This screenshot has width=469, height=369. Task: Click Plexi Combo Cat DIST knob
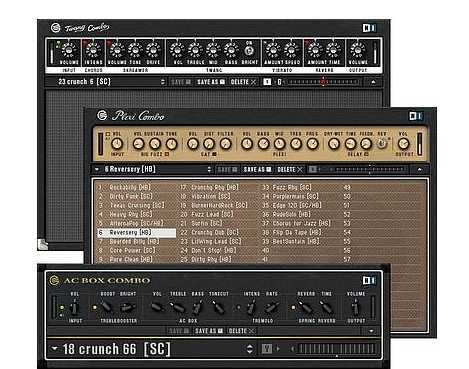(209, 144)
